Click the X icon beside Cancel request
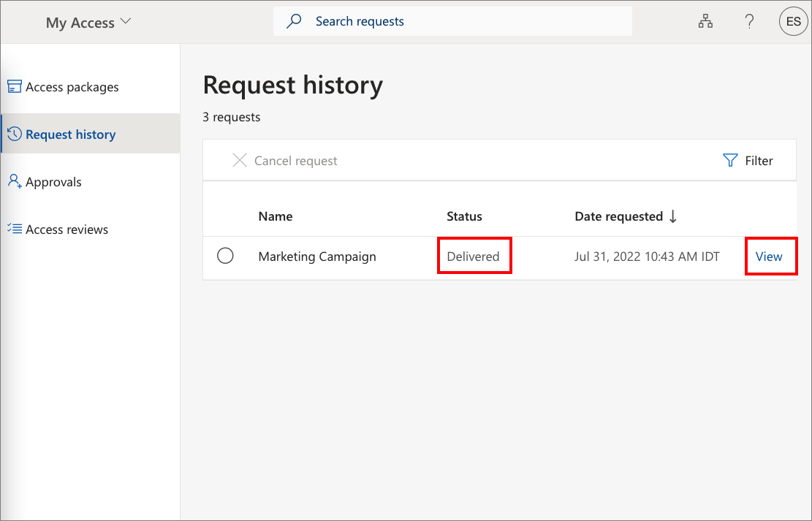 240,160
